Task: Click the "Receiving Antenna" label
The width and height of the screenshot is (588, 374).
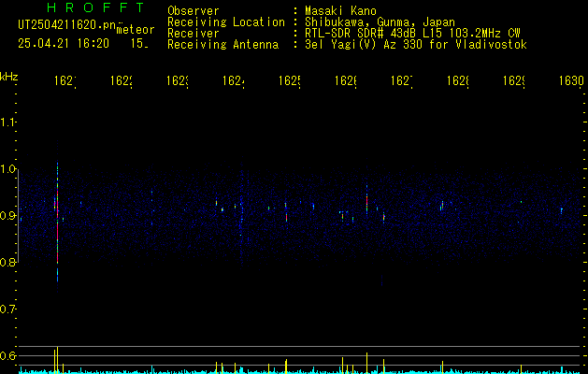Action: pos(222,45)
